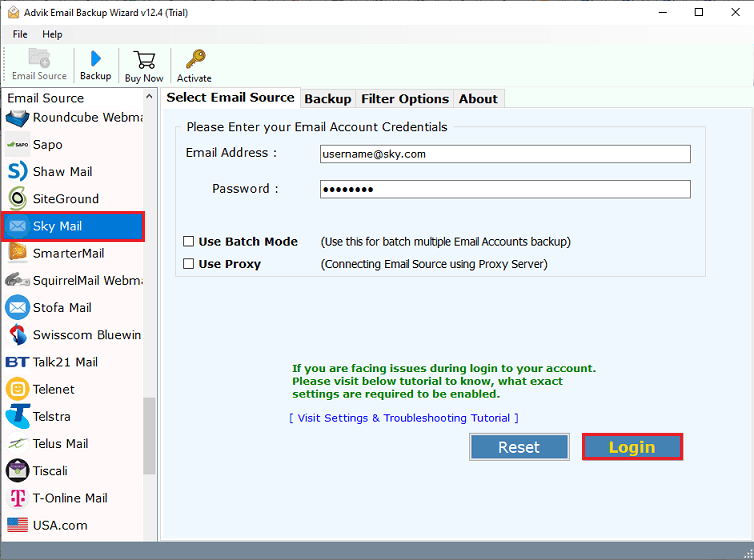Pick the Telus Mail icon
The width and height of the screenshot is (754, 560).
click(x=18, y=444)
